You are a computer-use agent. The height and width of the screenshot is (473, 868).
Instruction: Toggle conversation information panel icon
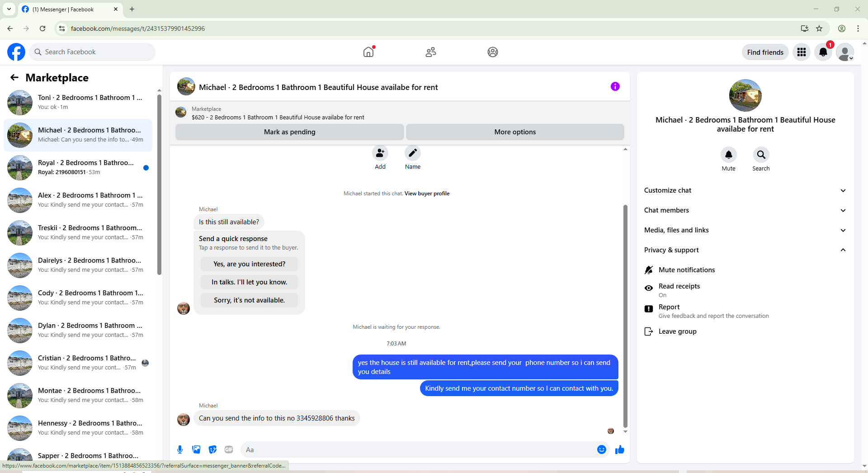click(x=615, y=86)
